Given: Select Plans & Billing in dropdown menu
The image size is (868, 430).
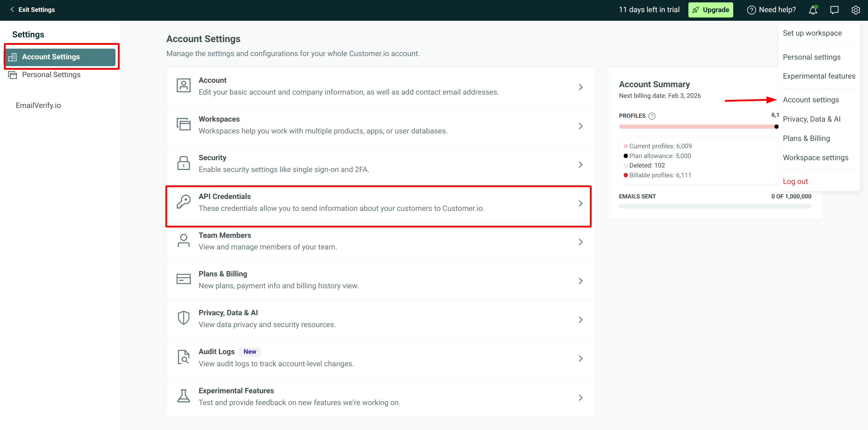Looking at the screenshot, I should tap(806, 138).
